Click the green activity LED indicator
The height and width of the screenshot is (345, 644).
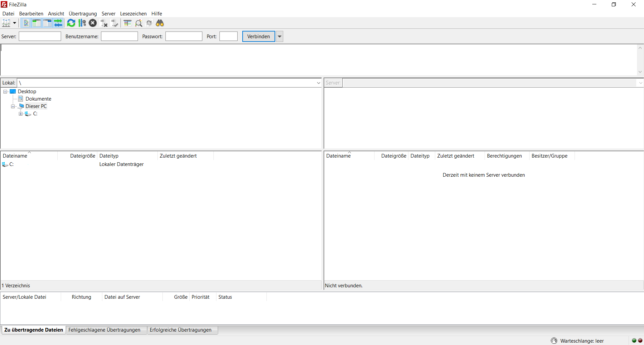[x=634, y=341]
